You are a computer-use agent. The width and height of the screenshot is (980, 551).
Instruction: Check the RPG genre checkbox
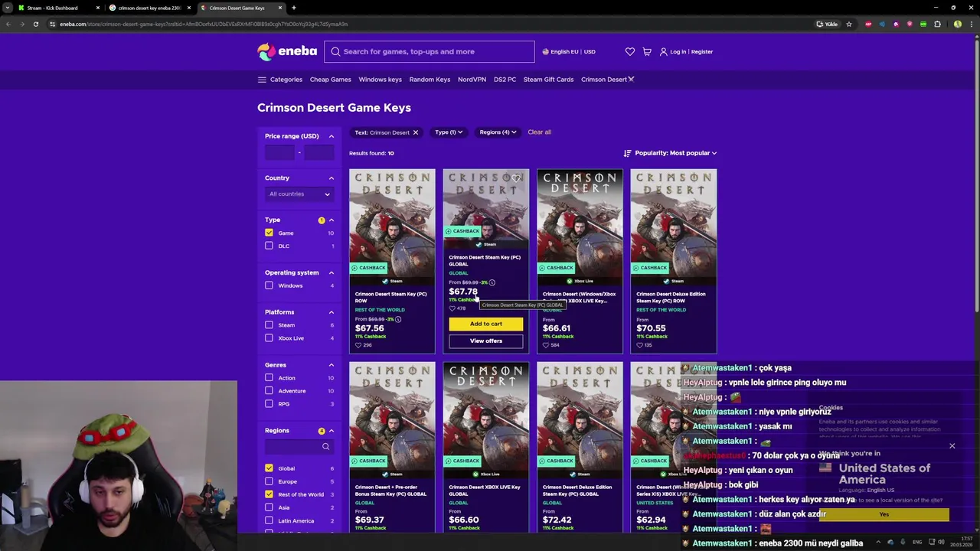click(269, 403)
